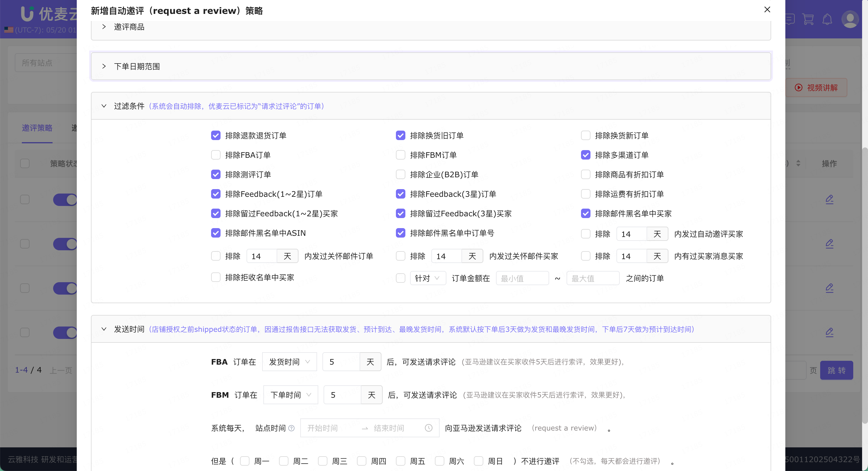Open the FBA 发货时间 dropdown
The height and width of the screenshot is (471, 868).
289,362
